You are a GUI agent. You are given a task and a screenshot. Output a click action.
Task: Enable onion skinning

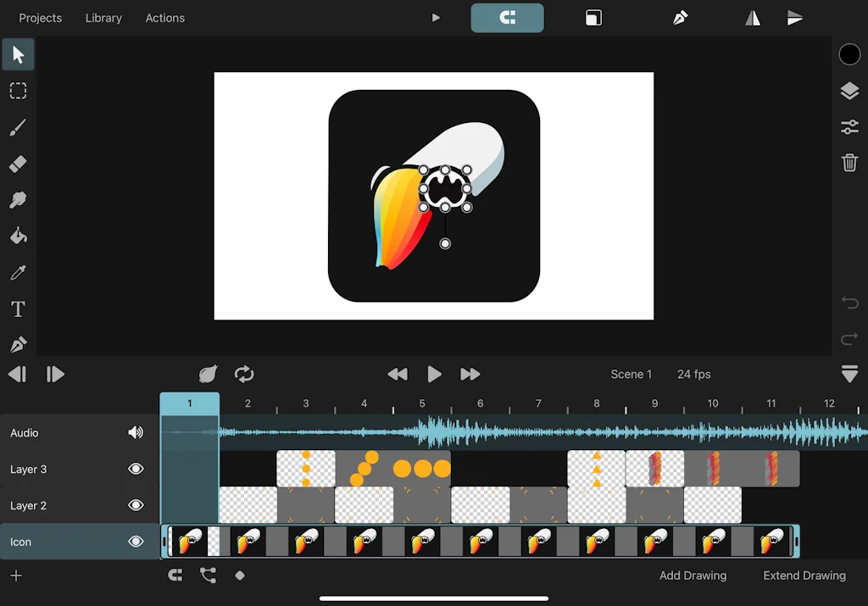[209, 374]
